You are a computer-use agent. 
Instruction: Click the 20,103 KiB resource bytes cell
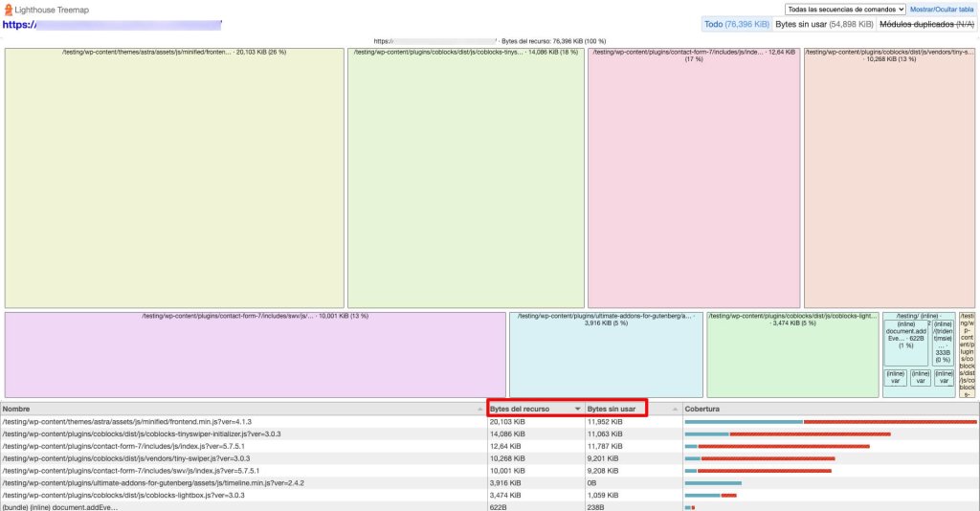pos(536,422)
